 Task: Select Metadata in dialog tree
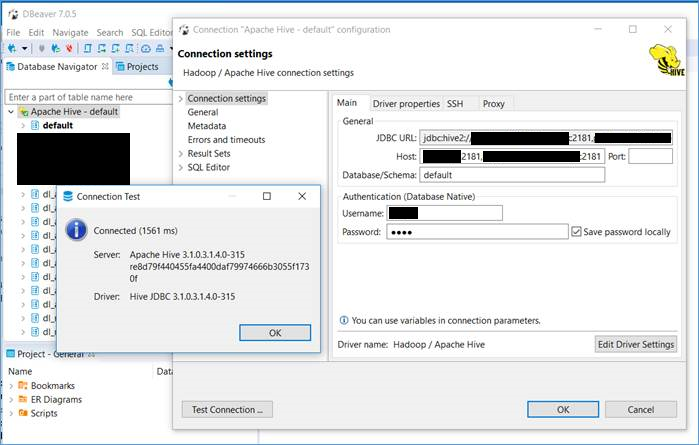point(207,126)
